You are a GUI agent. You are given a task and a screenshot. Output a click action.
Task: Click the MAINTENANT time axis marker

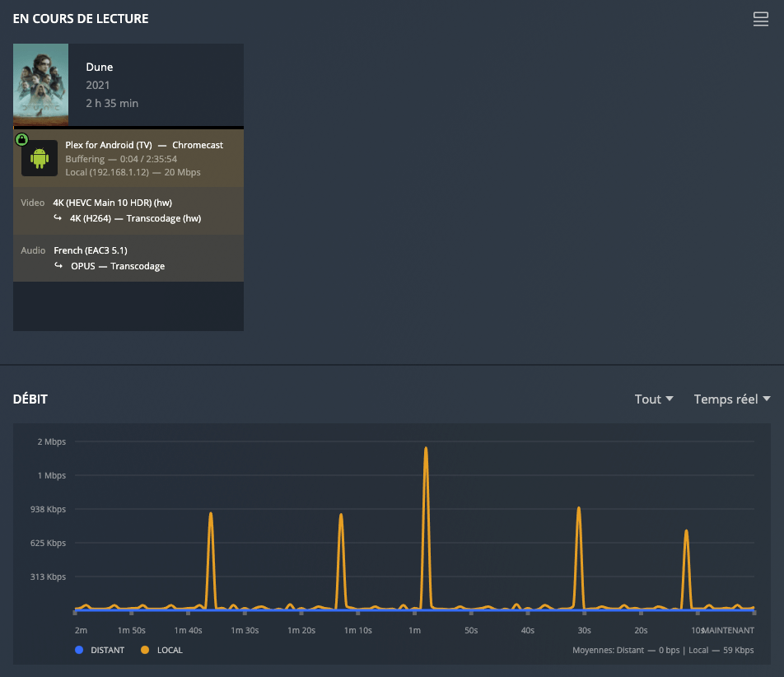[728, 630]
